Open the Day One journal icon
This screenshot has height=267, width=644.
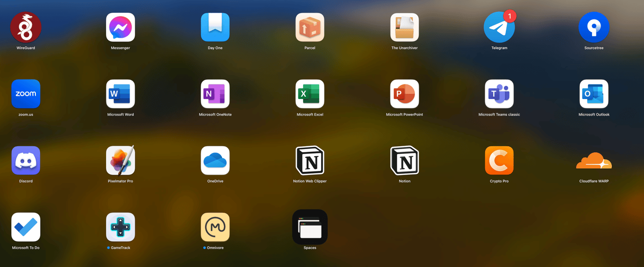pos(215,27)
